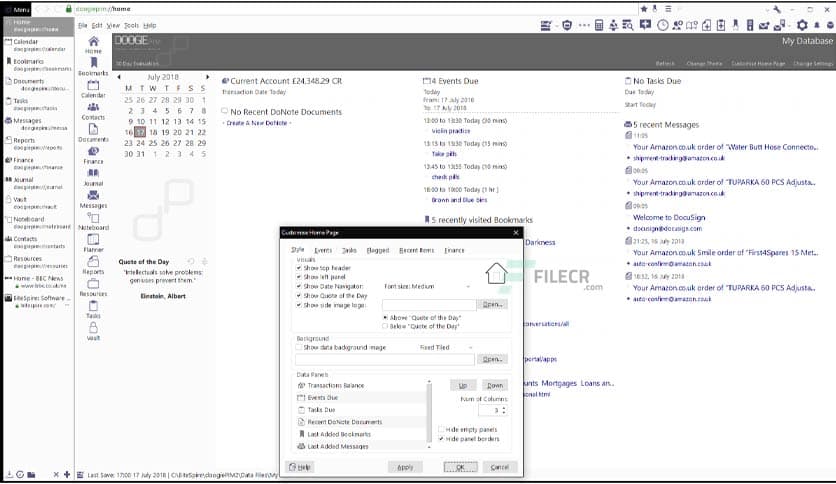Open the Bookmarks icon in the navigation strip
836x484 pixels.
(x=94, y=63)
